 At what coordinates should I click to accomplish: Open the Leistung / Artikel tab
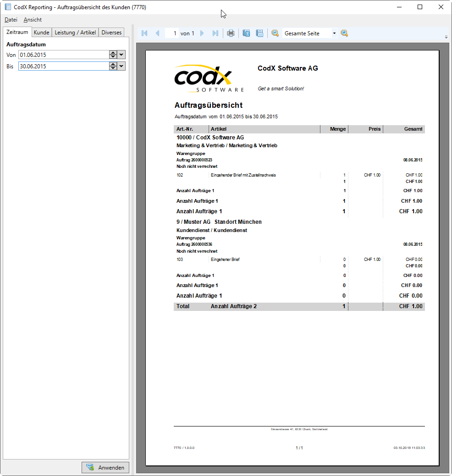pos(75,33)
